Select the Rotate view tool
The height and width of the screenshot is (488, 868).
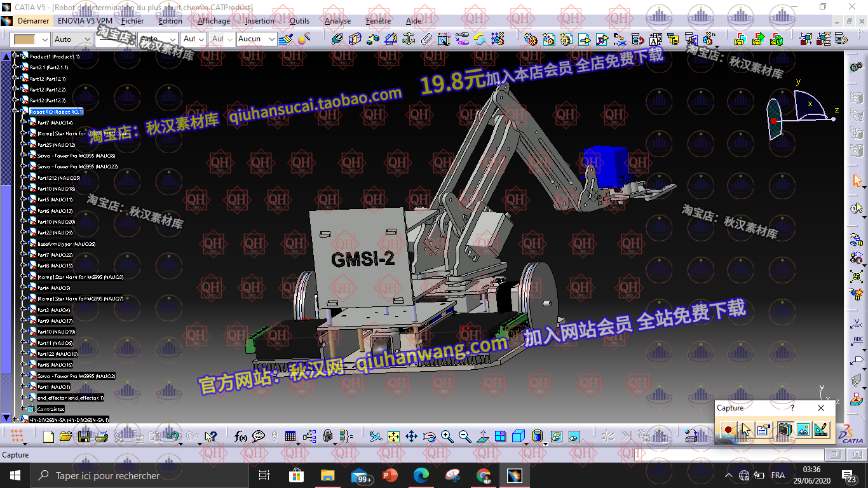(x=429, y=437)
